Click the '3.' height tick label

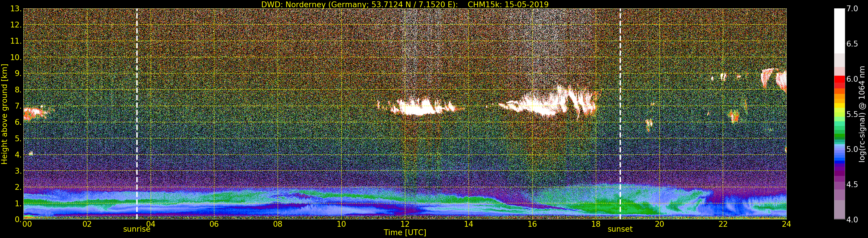click(x=18, y=171)
